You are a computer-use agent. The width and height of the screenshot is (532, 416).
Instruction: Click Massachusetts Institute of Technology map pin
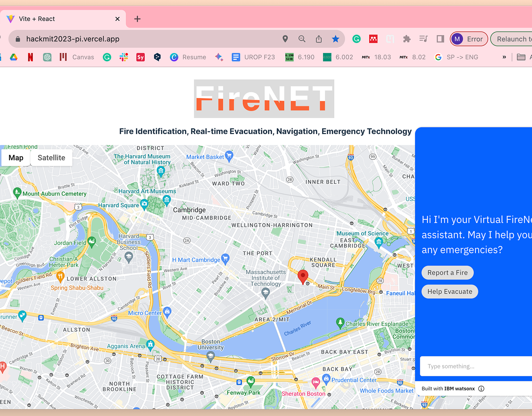pyautogui.click(x=265, y=293)
